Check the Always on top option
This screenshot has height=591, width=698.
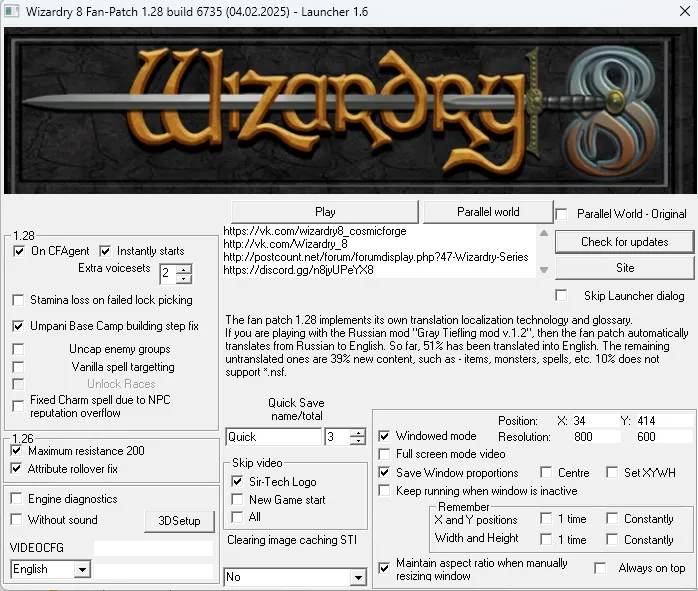pyautogui.click(x=600, y=568)
